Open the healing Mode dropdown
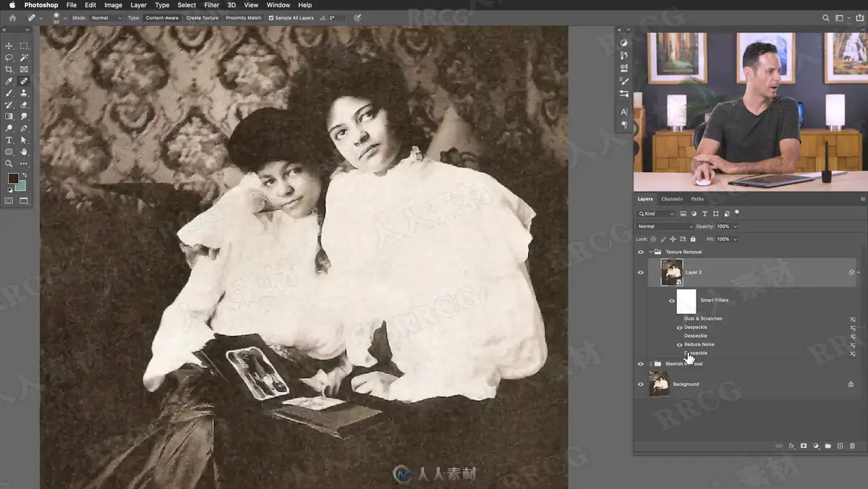868x489 pixels. 107,17
